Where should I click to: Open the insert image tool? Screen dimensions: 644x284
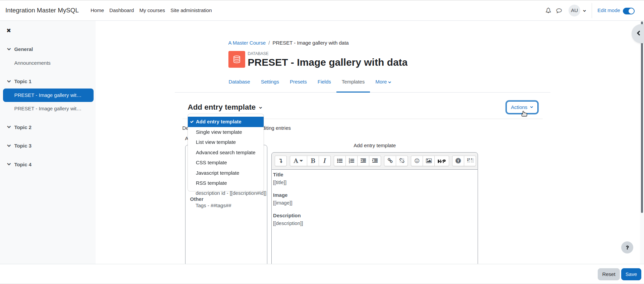tap(429, 161)
